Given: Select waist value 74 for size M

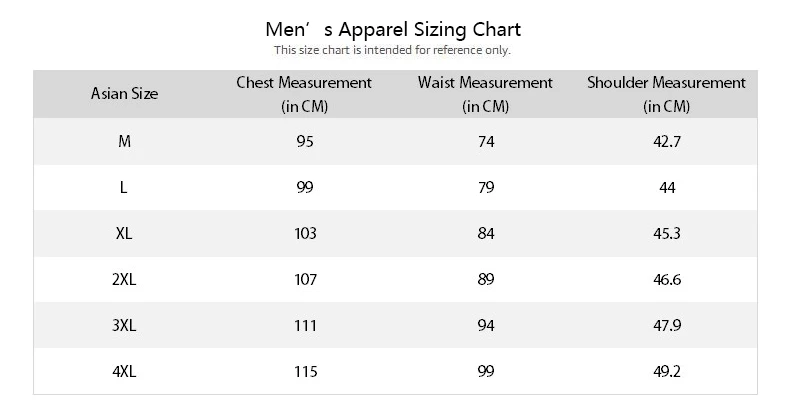Looking at the screenshot, I should (486, 142).
